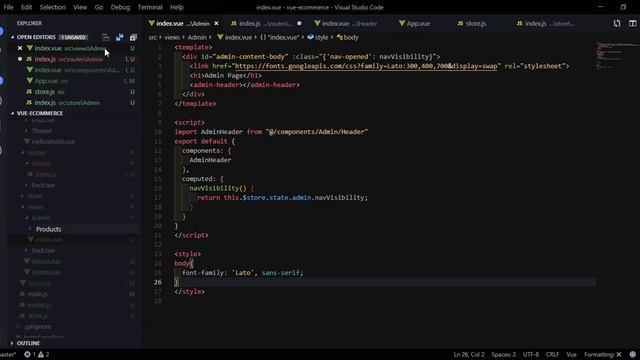Open index.js src\store\Admin in Open Editors

click(x=73, y=103)
